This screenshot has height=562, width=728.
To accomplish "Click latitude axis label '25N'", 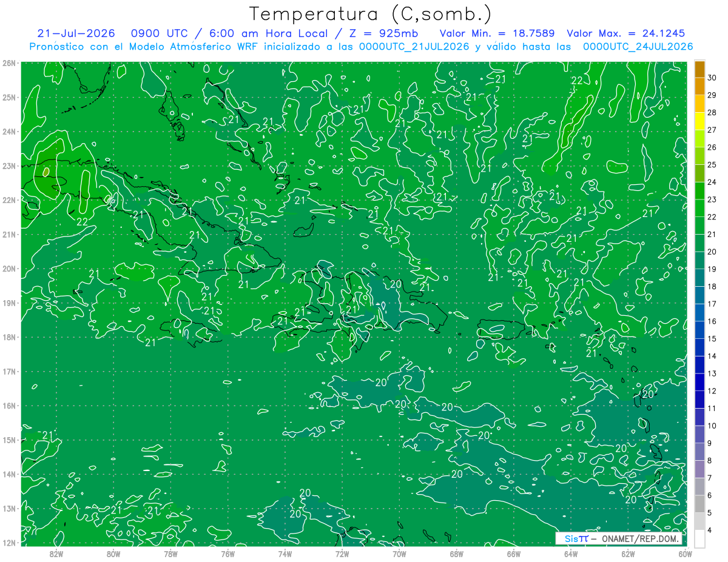I will point(8,97).
